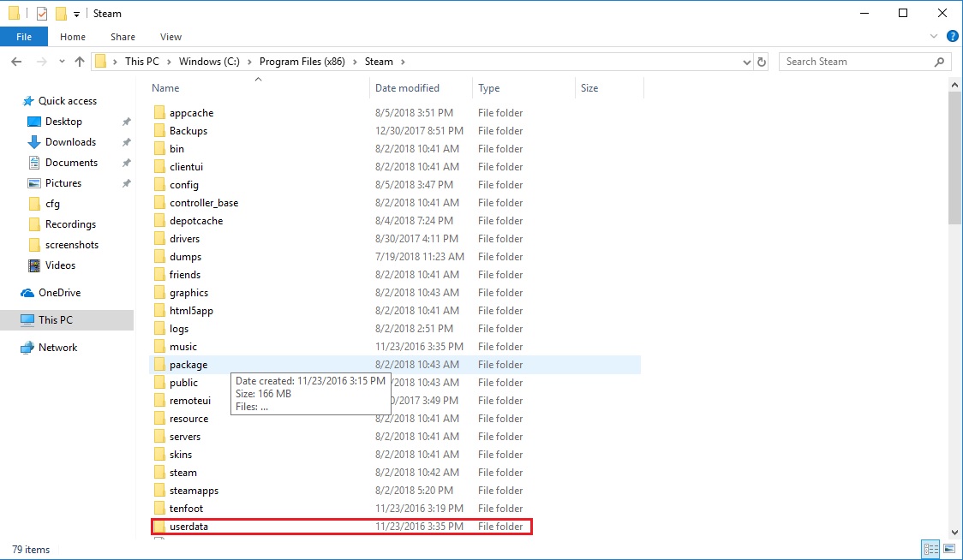Click 'Windows (C:)' in address breadcrumb

click(209, 62)
